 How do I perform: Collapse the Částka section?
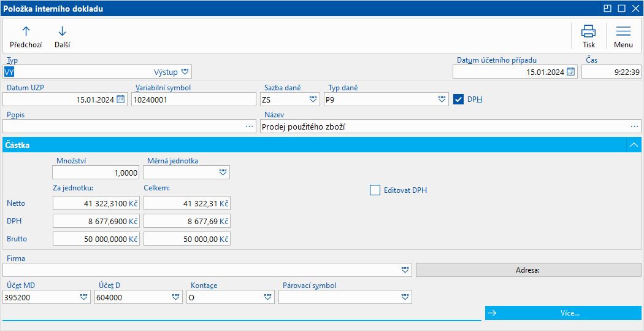tap(634, 145)
